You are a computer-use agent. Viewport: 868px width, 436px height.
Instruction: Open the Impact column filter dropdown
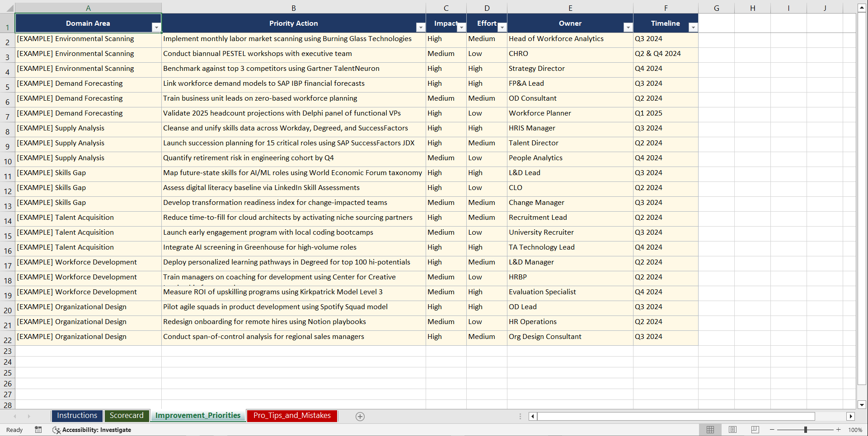461,27
